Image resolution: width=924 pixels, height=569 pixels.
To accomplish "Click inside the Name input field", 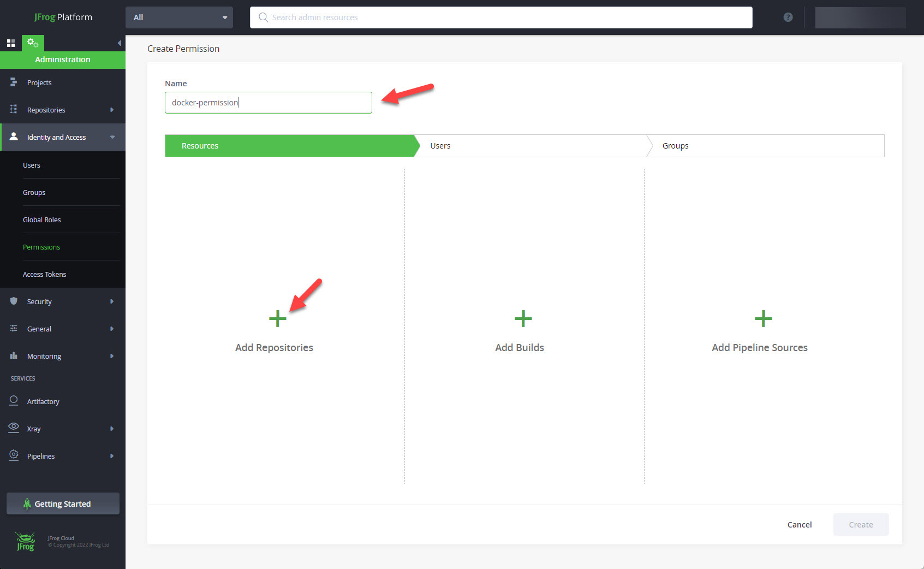I will coord(268,102).
